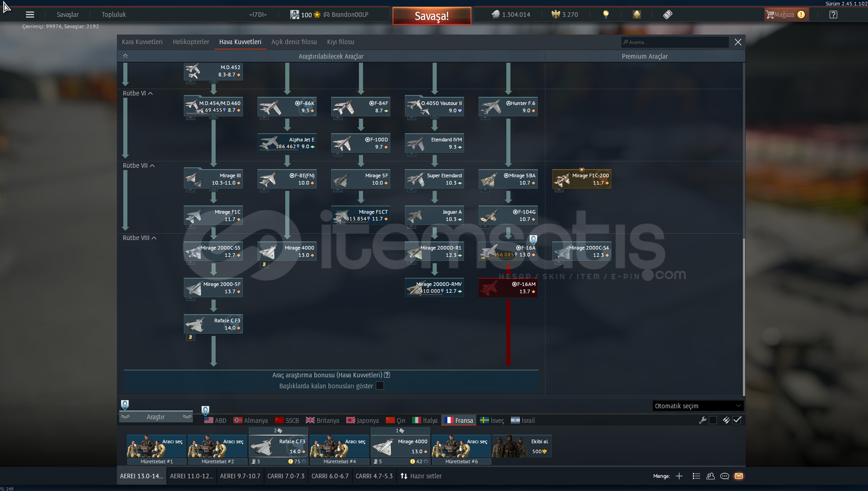
Task: Click the Golden Eagles balance 3.270
Action: click(x=565, y=15)
